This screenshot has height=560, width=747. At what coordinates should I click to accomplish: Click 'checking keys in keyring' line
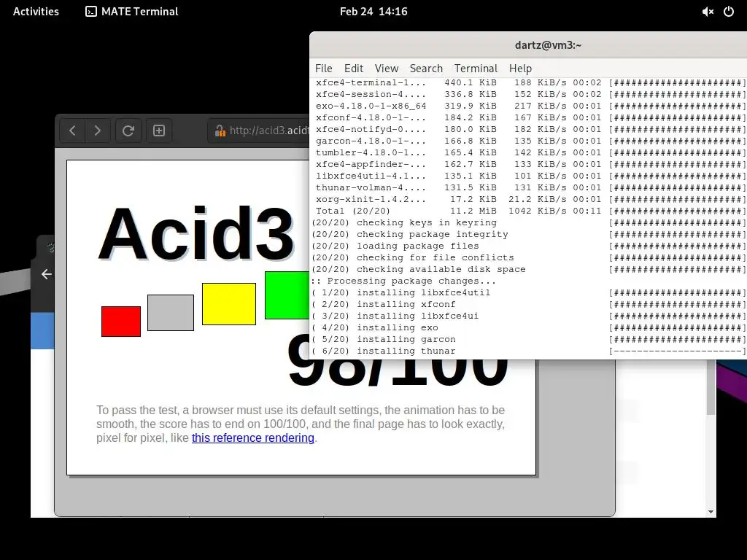(528, 223)
